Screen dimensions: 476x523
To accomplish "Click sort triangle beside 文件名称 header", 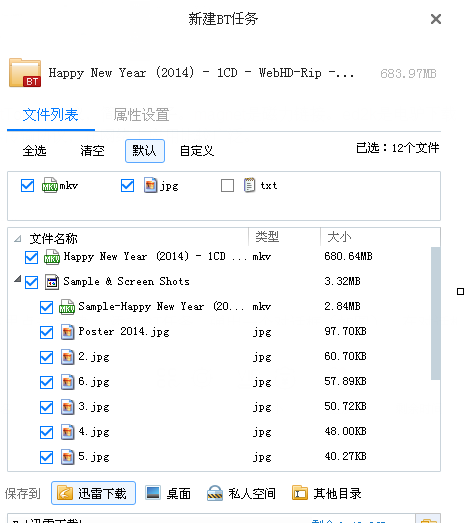I will tap(18, 238).
